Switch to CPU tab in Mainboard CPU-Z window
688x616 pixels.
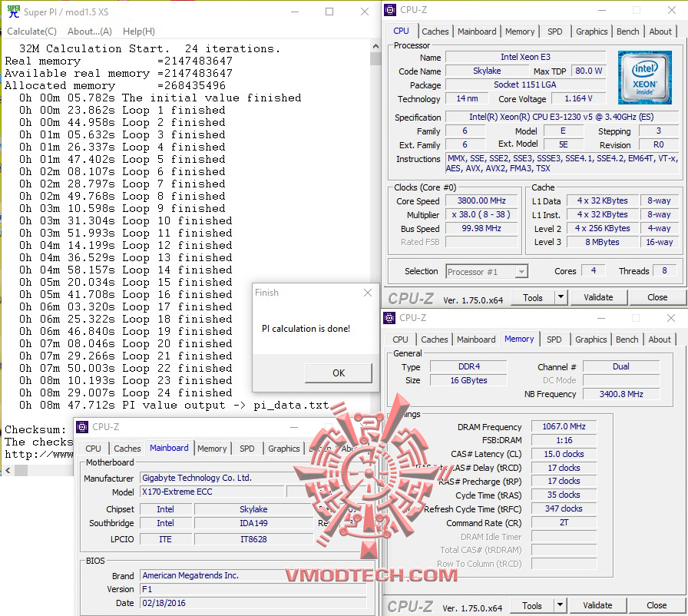pos(93,449)
